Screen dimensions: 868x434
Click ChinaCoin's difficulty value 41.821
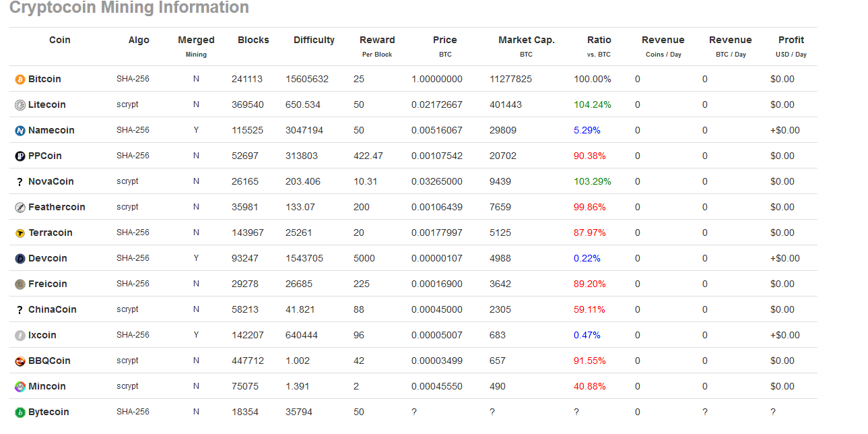tap(300, 309)
